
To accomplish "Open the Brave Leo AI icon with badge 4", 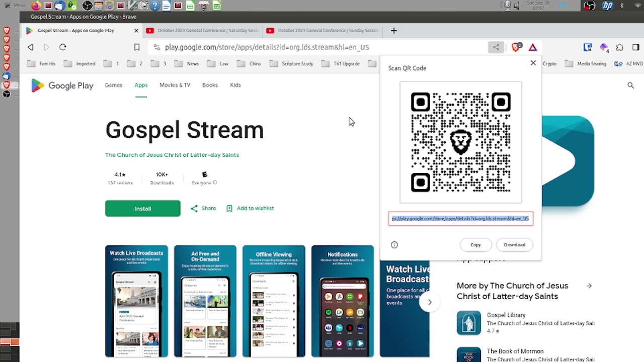I will (x=604, y=47).
